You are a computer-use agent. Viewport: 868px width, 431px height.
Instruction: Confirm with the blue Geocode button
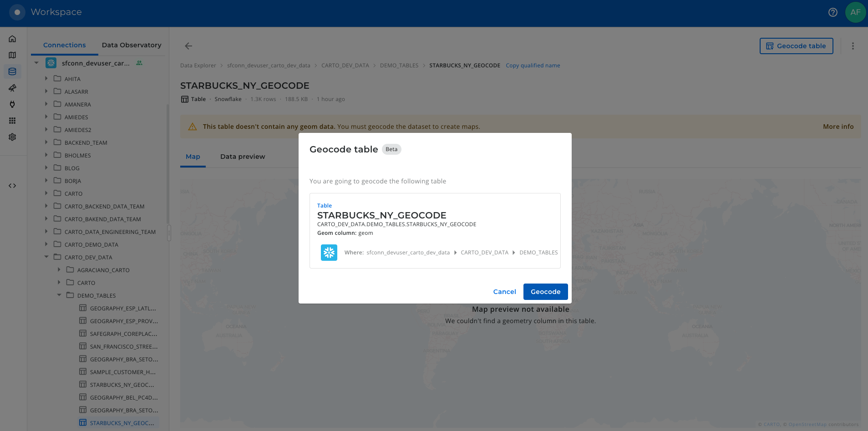[545, 292]
